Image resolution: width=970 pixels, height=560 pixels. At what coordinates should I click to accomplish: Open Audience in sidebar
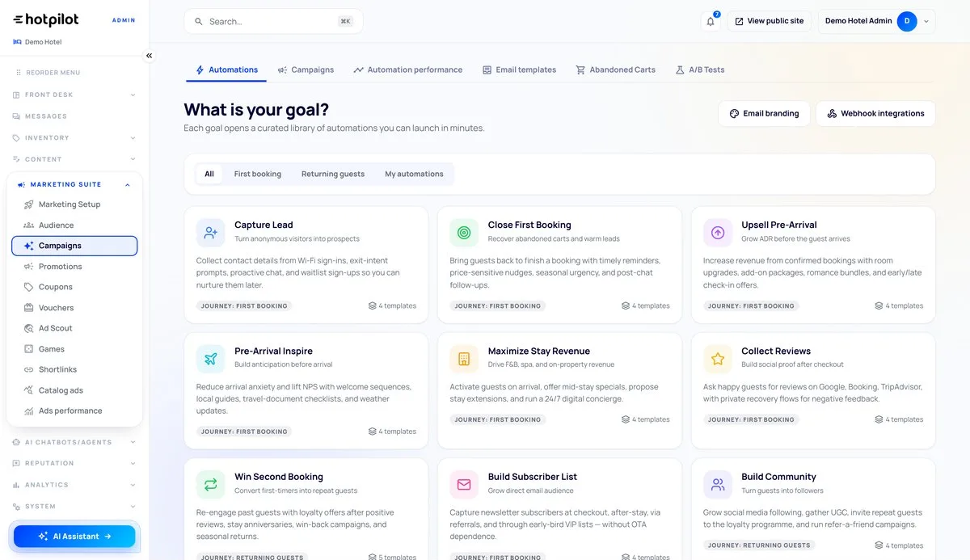74,225
